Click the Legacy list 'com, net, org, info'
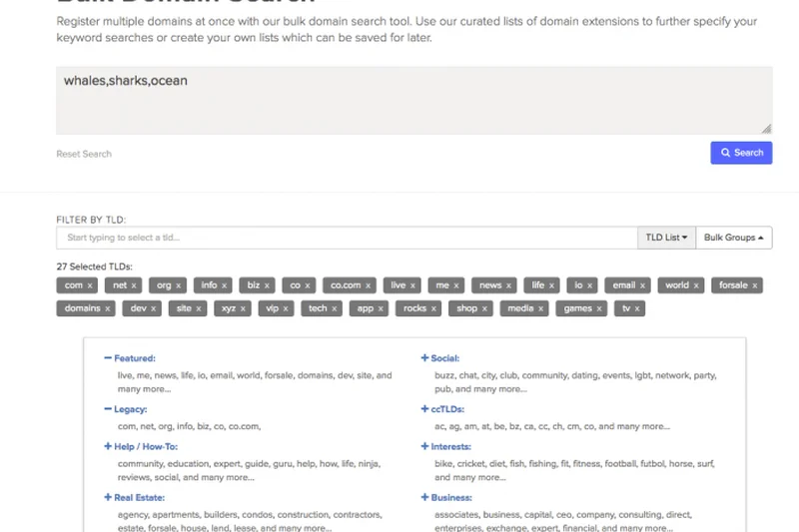Image resolution: width=799 pixels, height=532 pixels. pos(189,426)
